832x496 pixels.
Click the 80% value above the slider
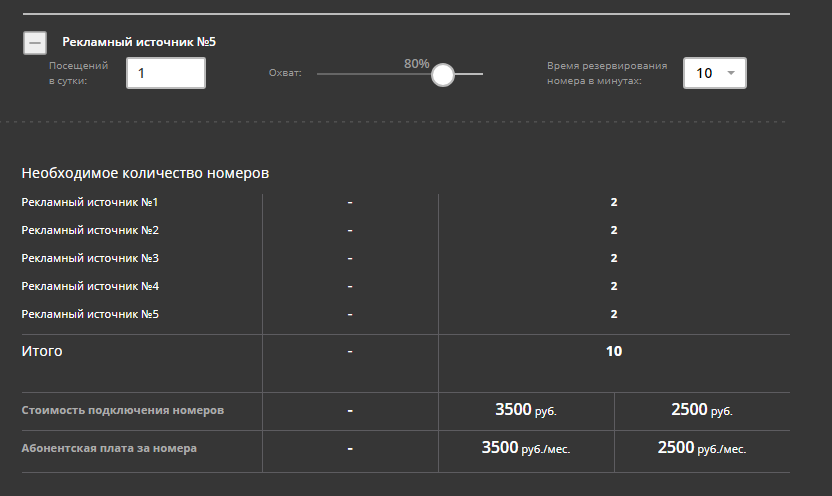417,63
